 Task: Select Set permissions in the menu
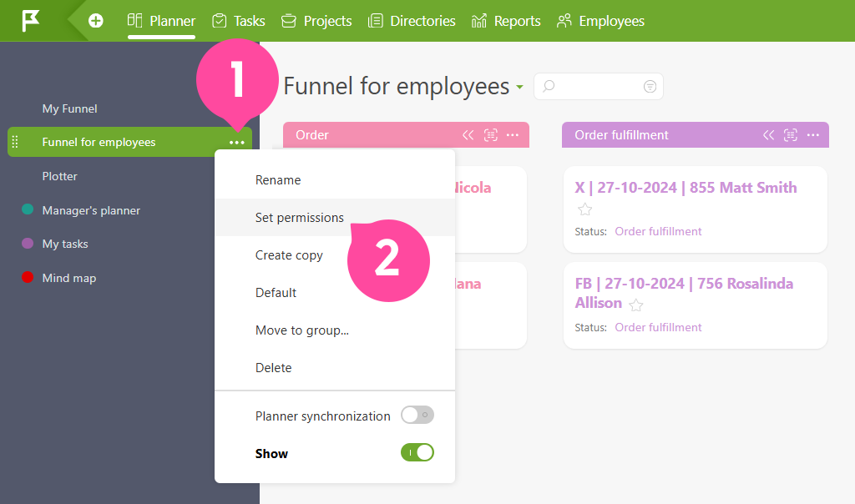(335, 218)
